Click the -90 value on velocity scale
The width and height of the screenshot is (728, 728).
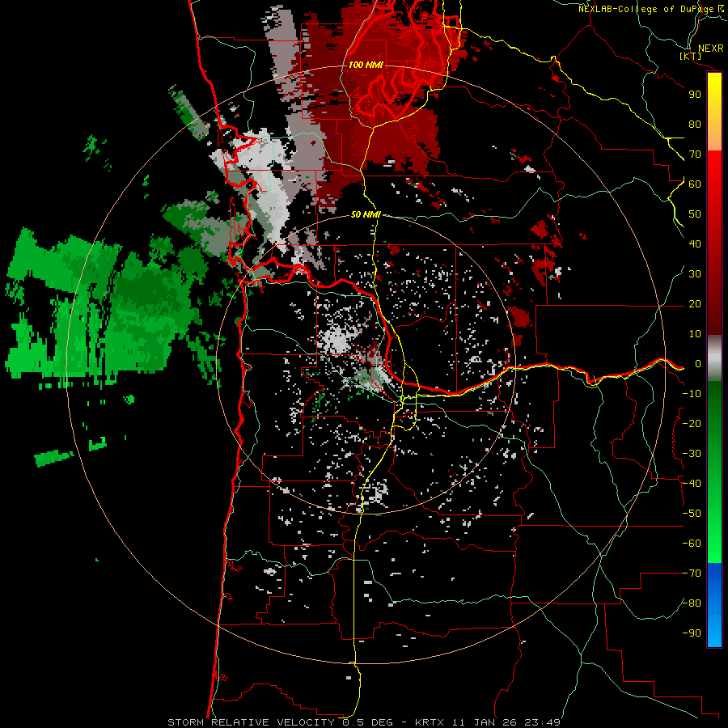(692, 633)
